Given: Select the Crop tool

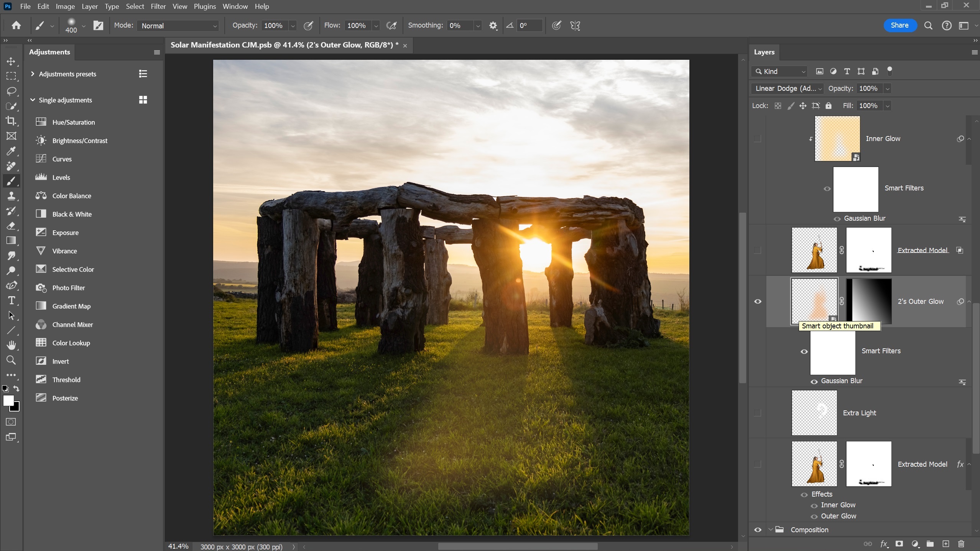Looking at the screenshot, I should 11,121.
